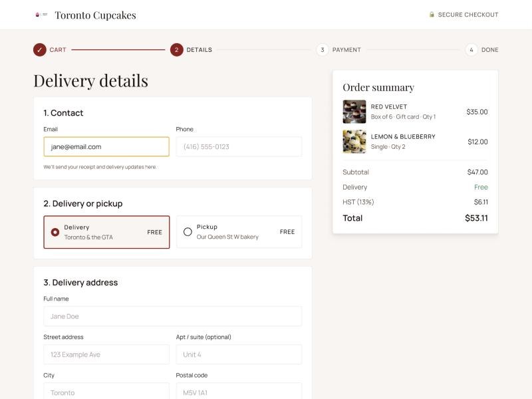Click the step 4 Done circle
532x399 pixels.
pos(471,50)
